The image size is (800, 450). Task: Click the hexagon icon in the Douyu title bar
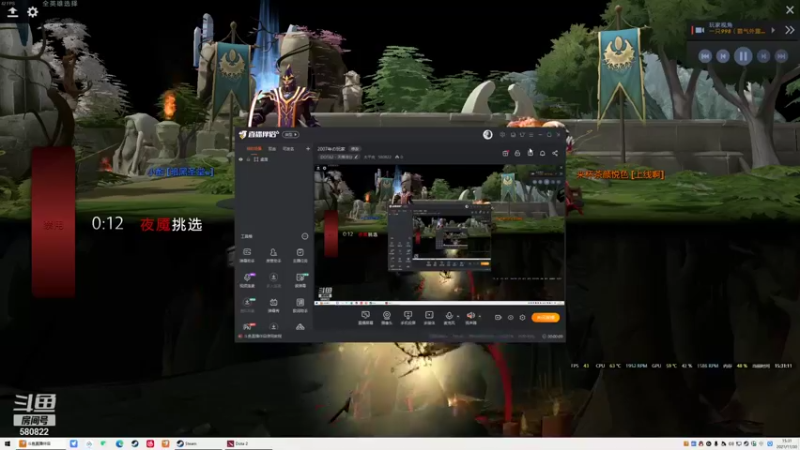pos(503,135)
